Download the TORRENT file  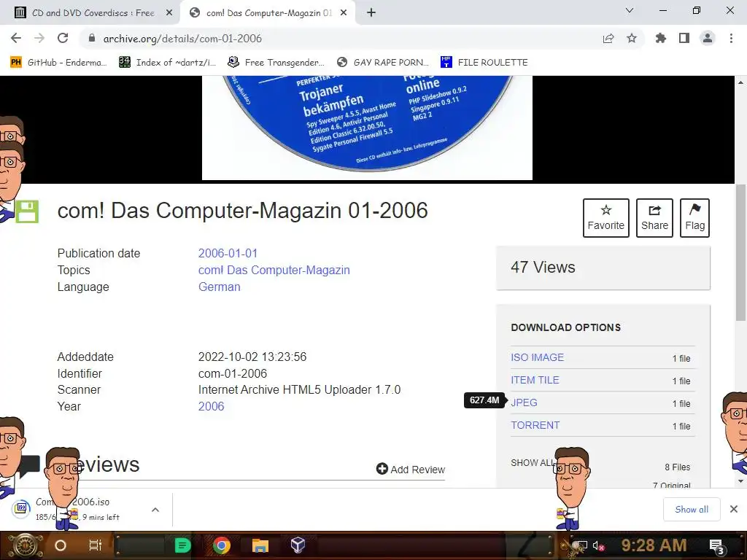tap(535, 425)
